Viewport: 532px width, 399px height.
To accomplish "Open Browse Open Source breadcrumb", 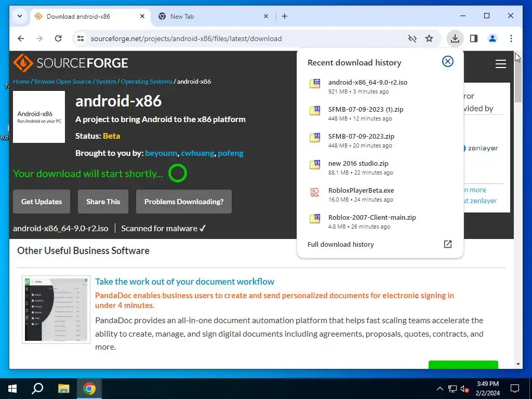I will [63, 82].
